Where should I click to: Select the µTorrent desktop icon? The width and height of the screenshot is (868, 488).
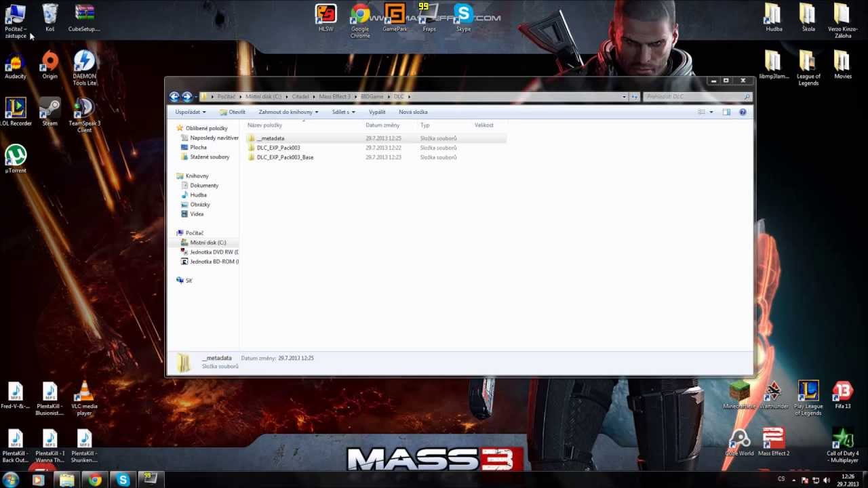pyautogui.click(x=15, y=159)
